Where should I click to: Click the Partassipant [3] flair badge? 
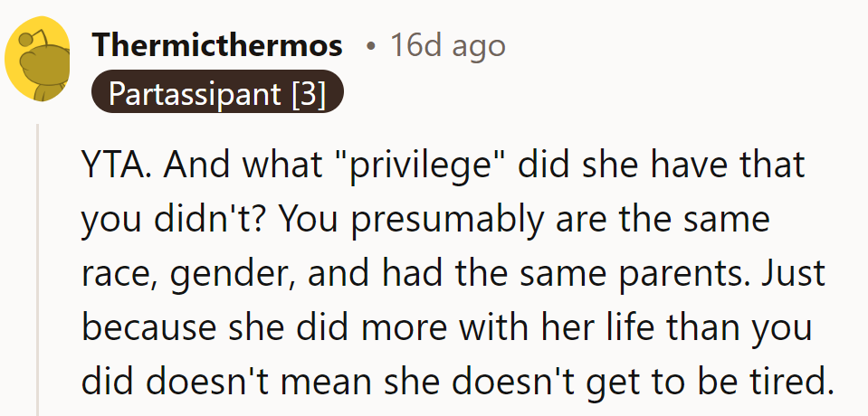tap(217, 92)
